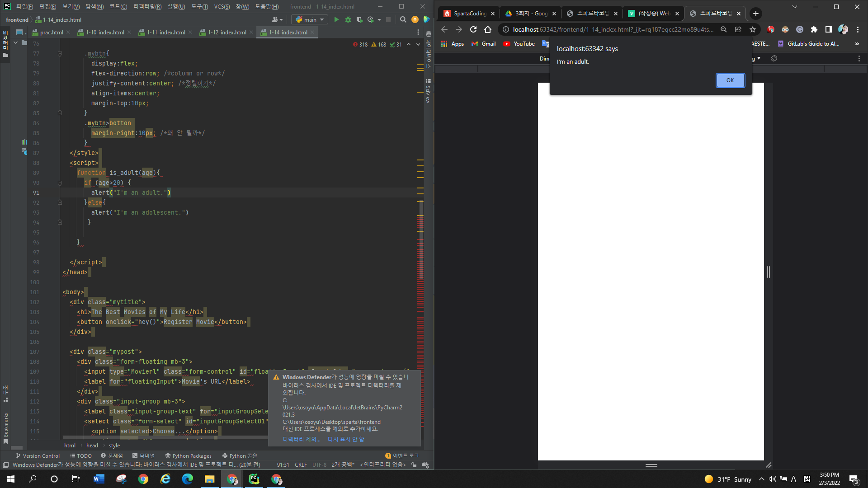This screenshot has height=488, width=868.
Task: Switch to 1-10_index.html editor tab
Action: click(105, 32)
